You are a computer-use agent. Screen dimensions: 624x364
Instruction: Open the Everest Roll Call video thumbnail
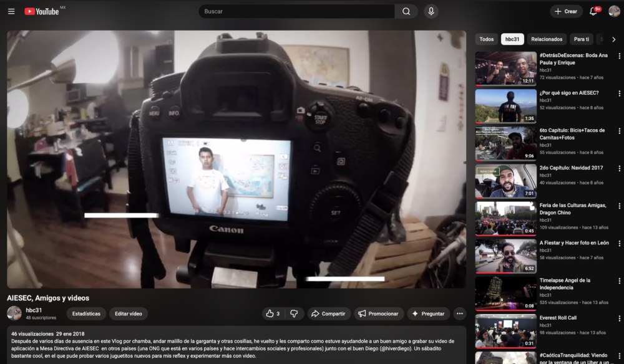coord(505,331)
